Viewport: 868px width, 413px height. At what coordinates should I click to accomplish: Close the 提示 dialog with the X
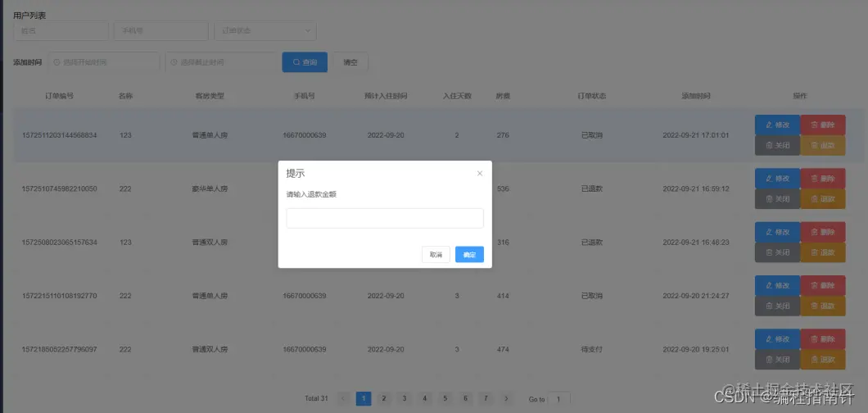479,173
